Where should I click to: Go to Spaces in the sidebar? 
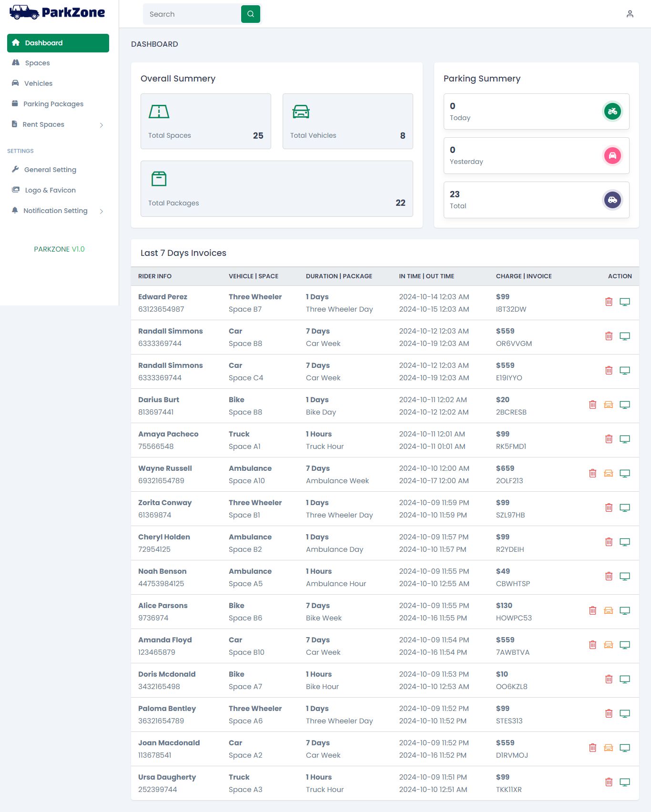pos(58,63)
